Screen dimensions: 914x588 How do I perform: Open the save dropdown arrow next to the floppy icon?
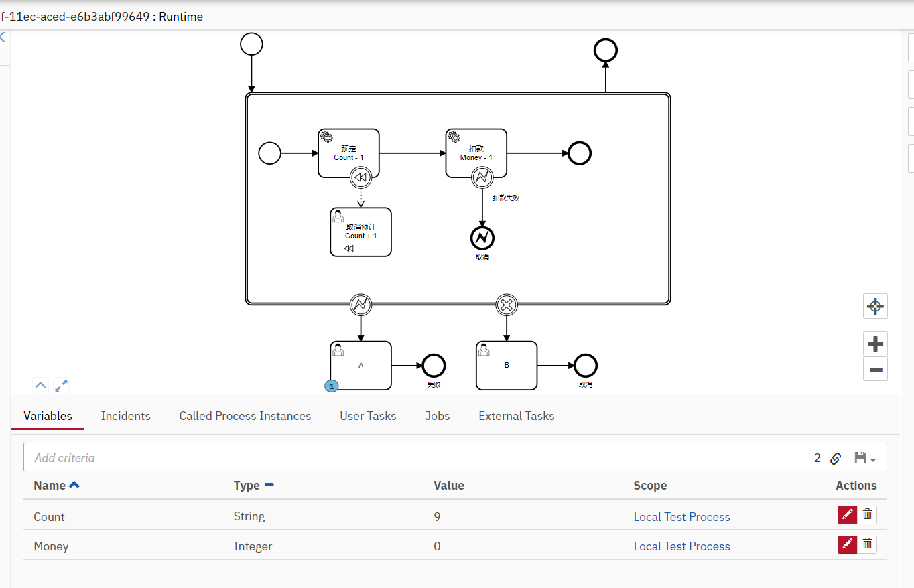(x=873, y=460)
